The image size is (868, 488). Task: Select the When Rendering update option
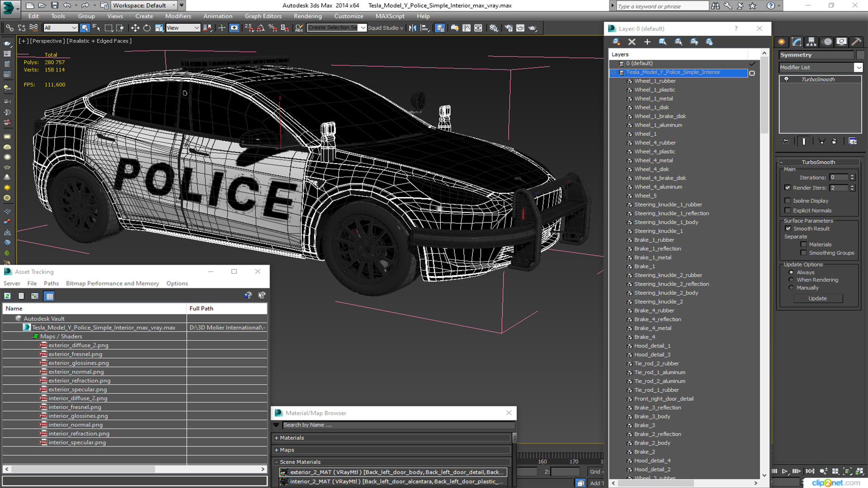[791, 280]
